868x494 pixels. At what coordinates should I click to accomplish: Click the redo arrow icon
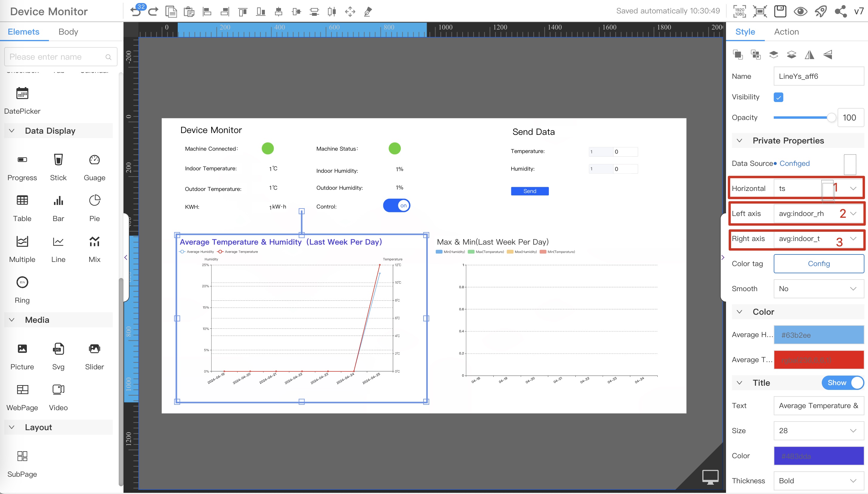tap(153, 12)
